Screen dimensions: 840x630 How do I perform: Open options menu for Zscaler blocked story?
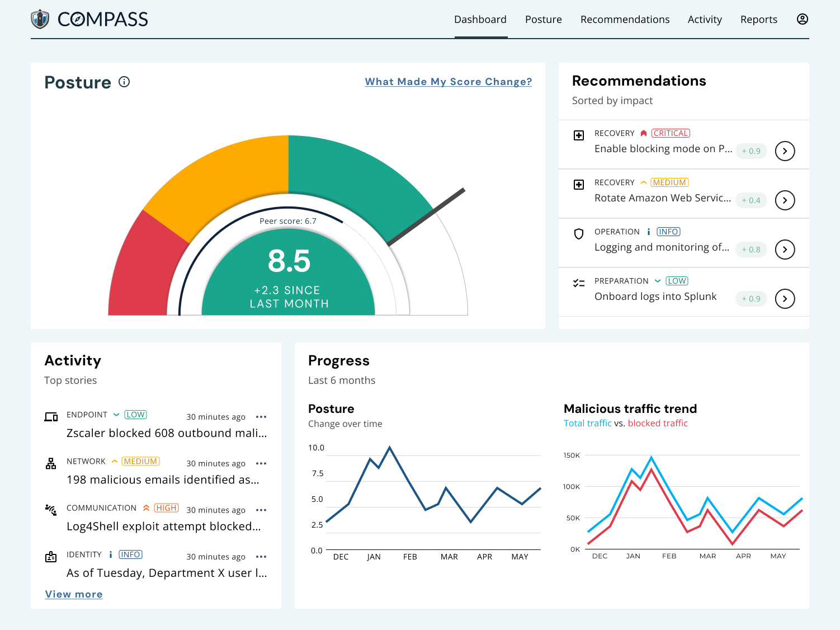point(261,417)
